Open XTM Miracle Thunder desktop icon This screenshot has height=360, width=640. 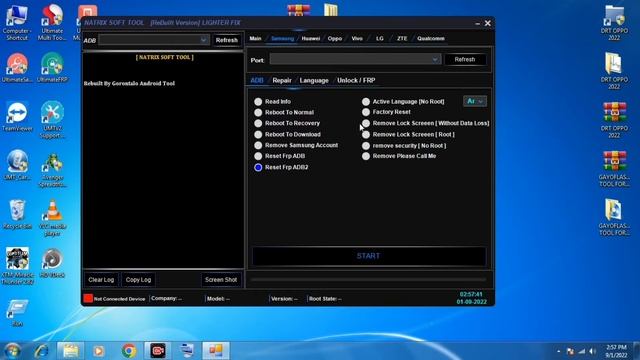pyautogui.click(x=17, y=266)
